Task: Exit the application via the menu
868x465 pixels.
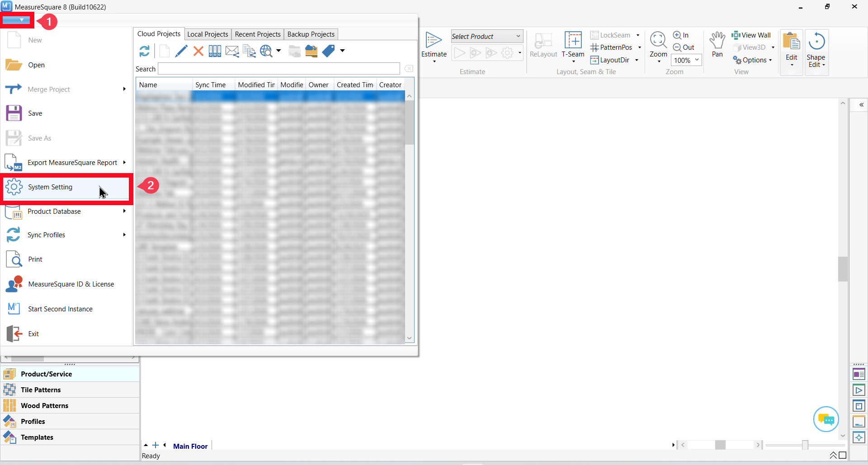Action: pos(66,334)
